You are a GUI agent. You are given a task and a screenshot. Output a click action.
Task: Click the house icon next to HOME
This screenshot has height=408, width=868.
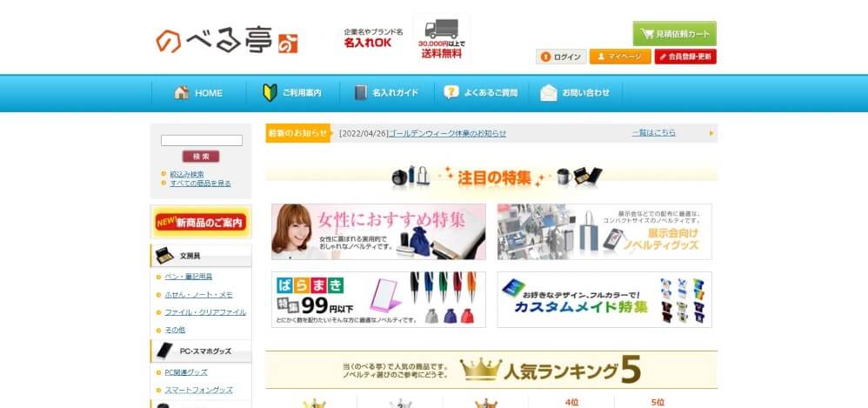pos(182,92)
